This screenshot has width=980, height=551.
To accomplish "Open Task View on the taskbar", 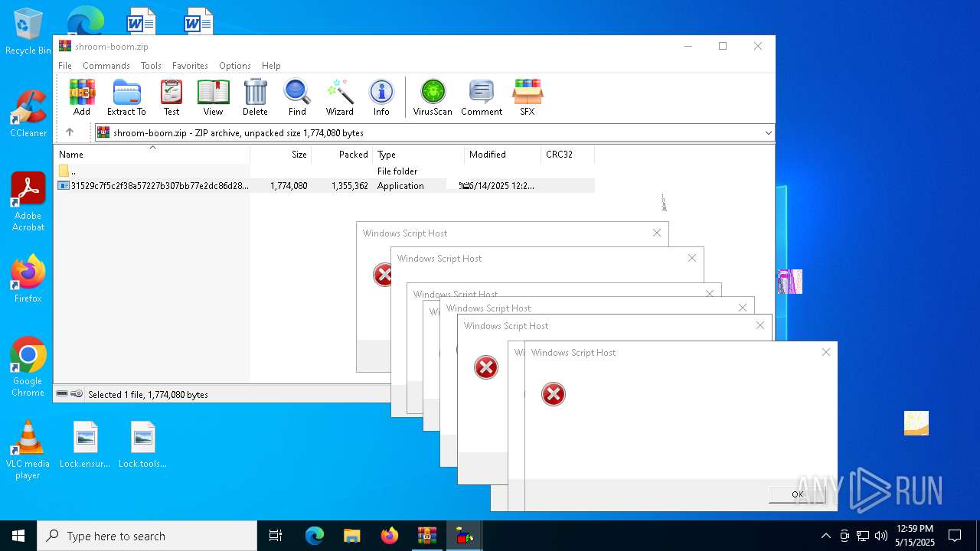I will pos(276,536).
